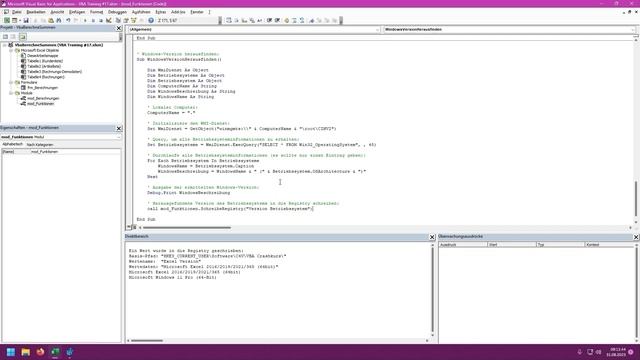Click the code window horizontal scrollbar thumb
640x360 pixels.
(187, 227)
